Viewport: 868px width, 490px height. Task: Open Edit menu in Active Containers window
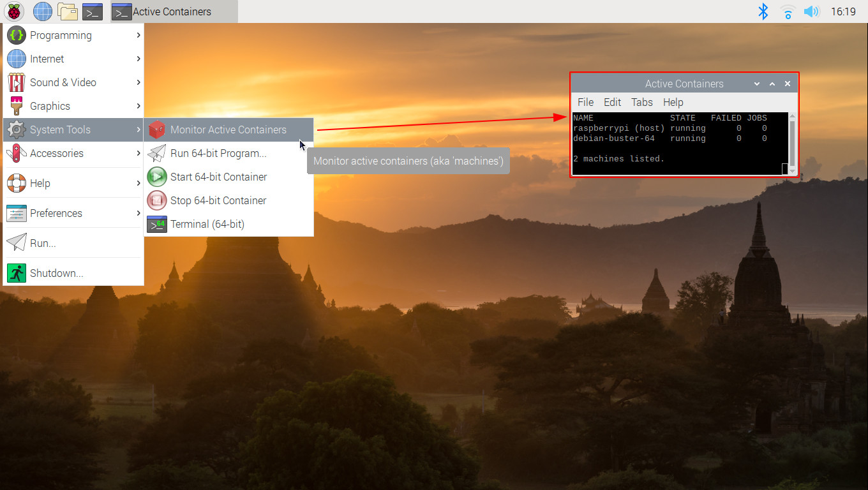click(612, 102)
